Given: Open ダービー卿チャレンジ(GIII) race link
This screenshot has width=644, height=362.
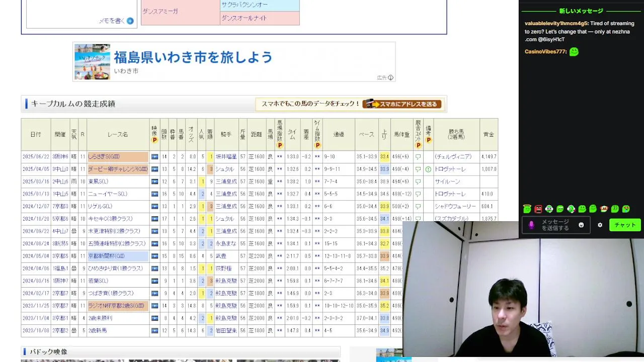Looking at the screenshot, I should (x=118, y=169).
